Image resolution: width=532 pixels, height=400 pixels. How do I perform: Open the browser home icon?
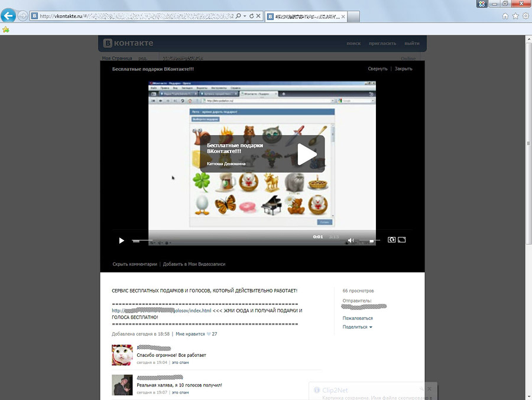coord(505,16)
